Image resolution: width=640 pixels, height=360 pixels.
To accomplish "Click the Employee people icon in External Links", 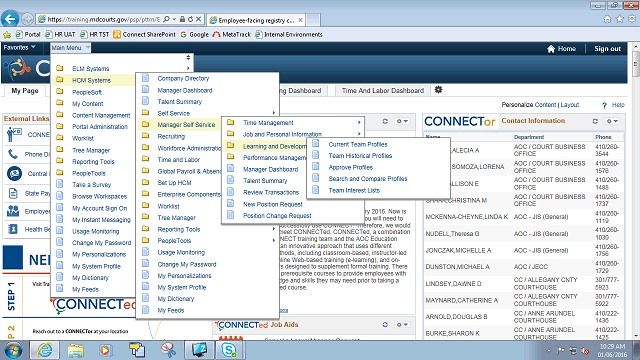I will pos(13,211).
